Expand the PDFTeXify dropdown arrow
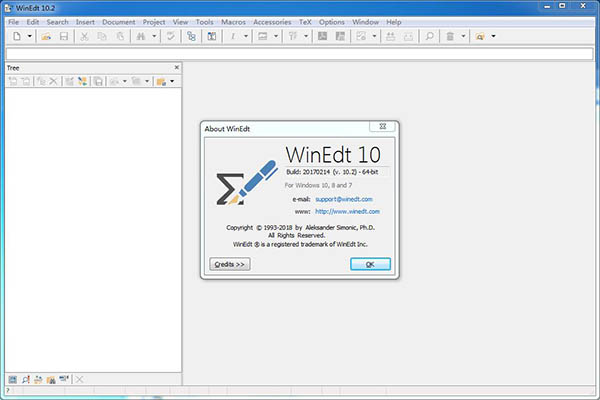The height and width of the screenshot is (400, 600). pyautogui.click(x=374, y=36)
